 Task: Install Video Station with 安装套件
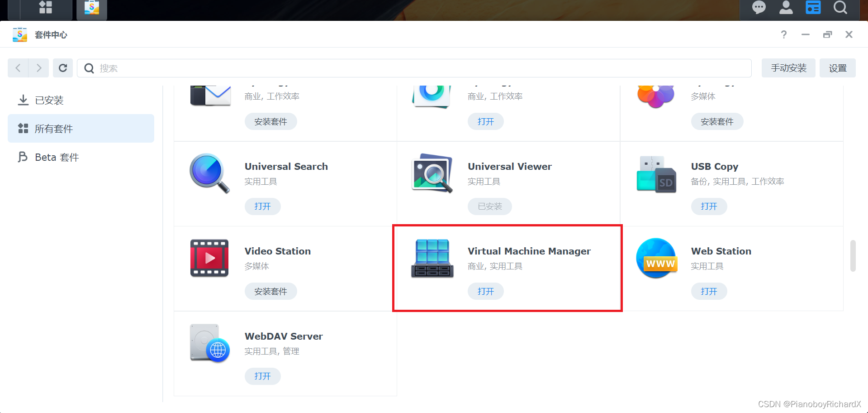coord(271,291)
